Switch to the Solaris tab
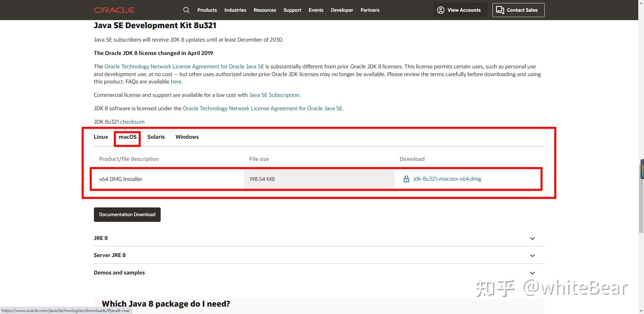This screenshot has width=644, height=314. (x=156, y=137)
